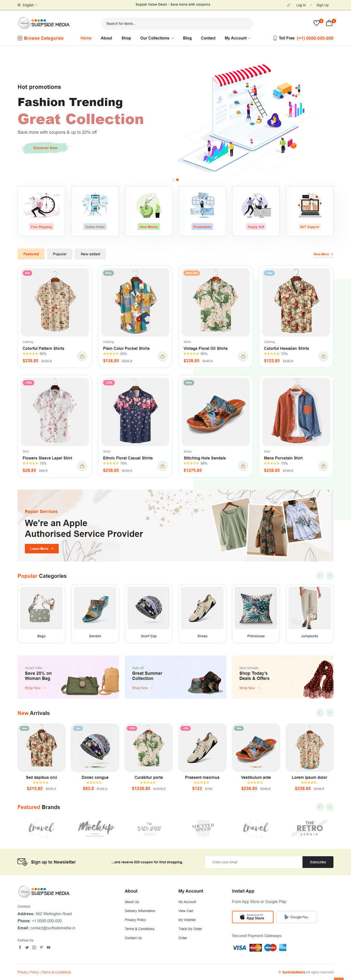
Task: Click the Discover Now button
Action: click(x=45, y=148)
